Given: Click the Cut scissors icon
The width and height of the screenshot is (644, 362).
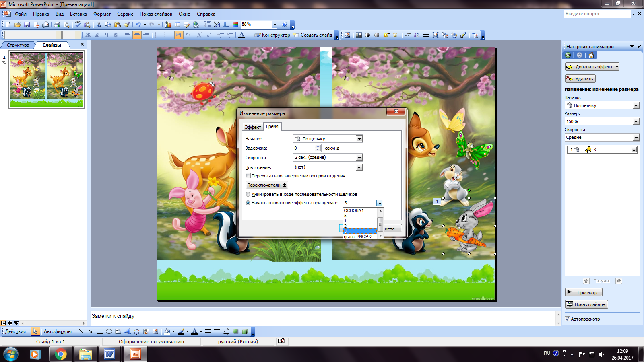Looking at the screenshot, I should (x=99, y=25).
